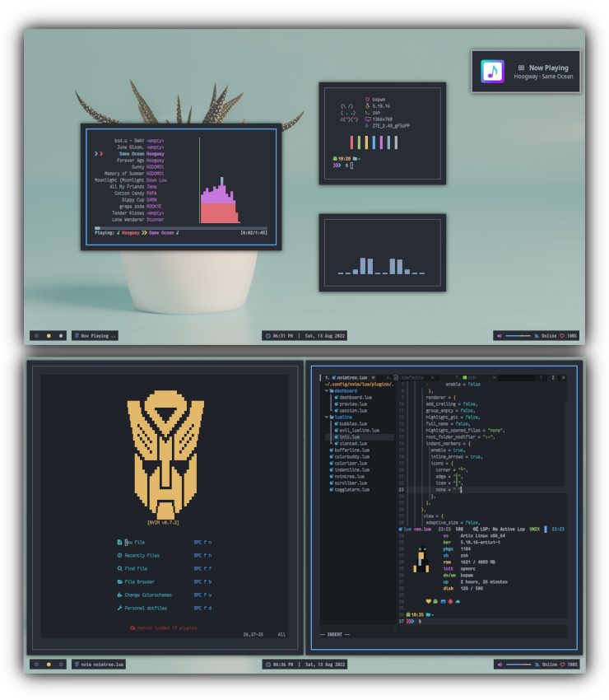Switch to the zsh buffer tab

tap(468, 378)
